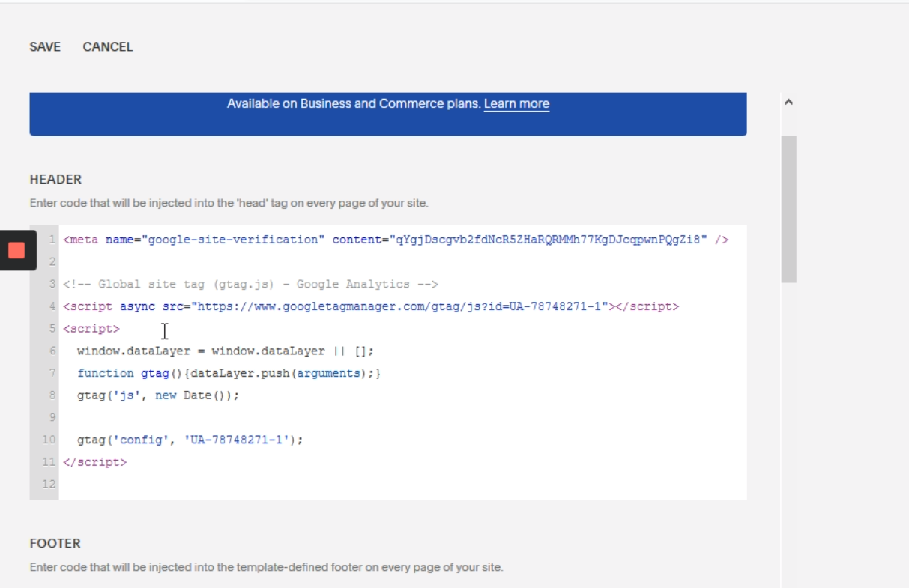Save the code injection changes
Viewport: 909px width, 588px height.
click(45, 46)
